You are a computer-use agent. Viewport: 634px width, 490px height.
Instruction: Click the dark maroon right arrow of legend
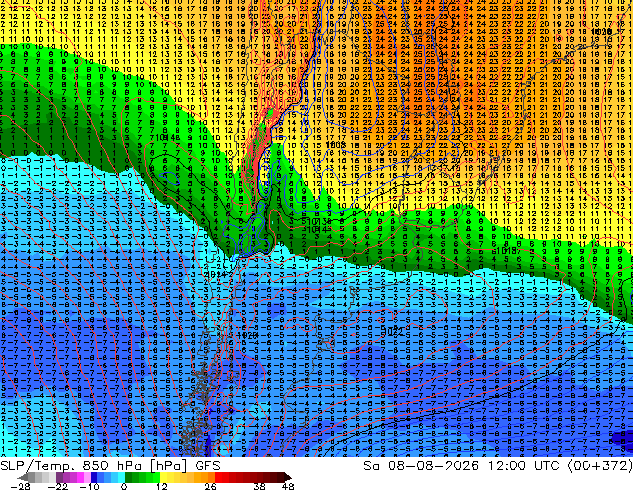(x=288, y=477)
